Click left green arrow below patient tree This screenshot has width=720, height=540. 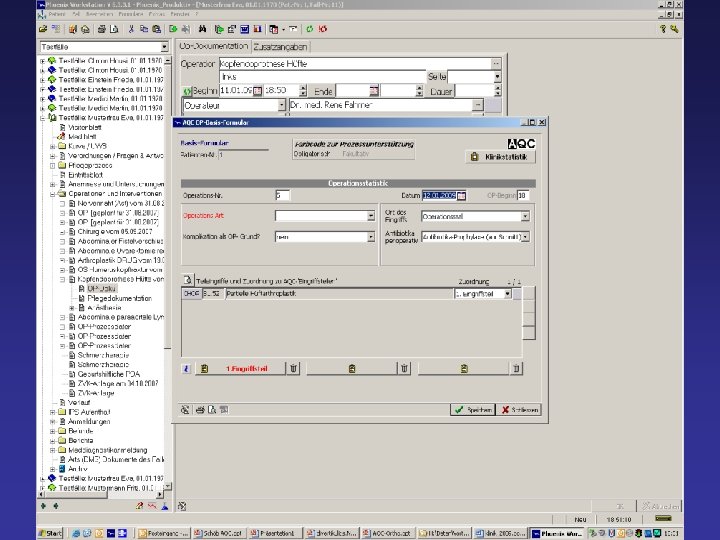pyautogui.click(x=43, y=506)
